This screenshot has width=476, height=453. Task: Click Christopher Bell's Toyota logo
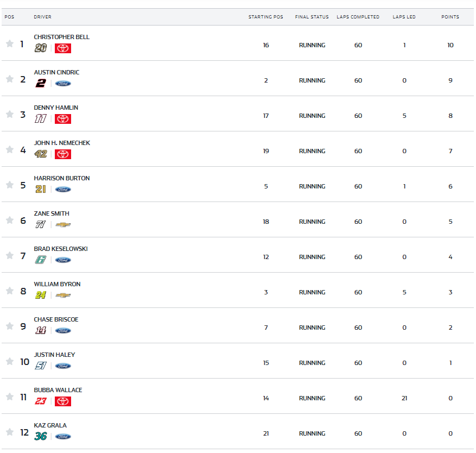(x=63, y=48)
